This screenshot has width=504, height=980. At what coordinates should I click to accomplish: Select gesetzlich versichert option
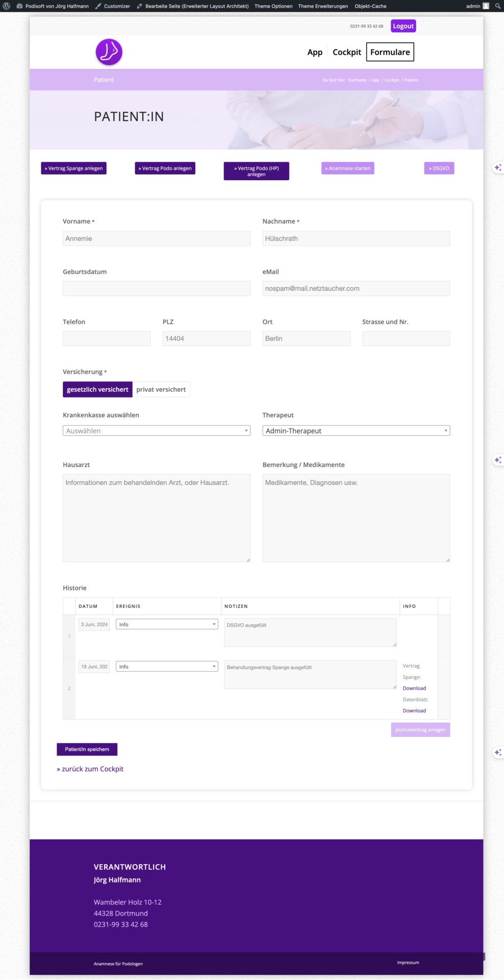tap(97, 389)
